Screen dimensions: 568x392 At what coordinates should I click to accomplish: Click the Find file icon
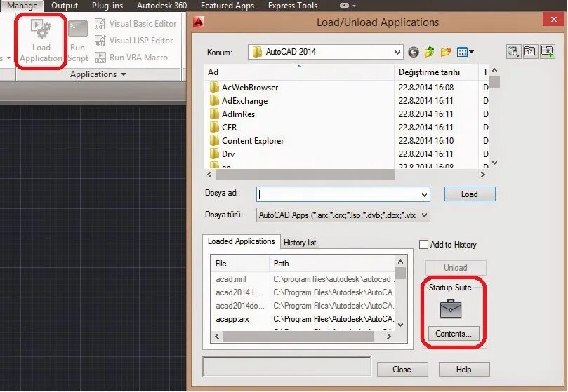(x=513, y=51)
